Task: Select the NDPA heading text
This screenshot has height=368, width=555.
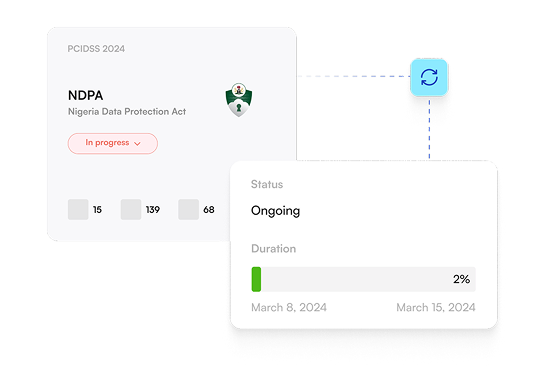Action: (86, 95)
